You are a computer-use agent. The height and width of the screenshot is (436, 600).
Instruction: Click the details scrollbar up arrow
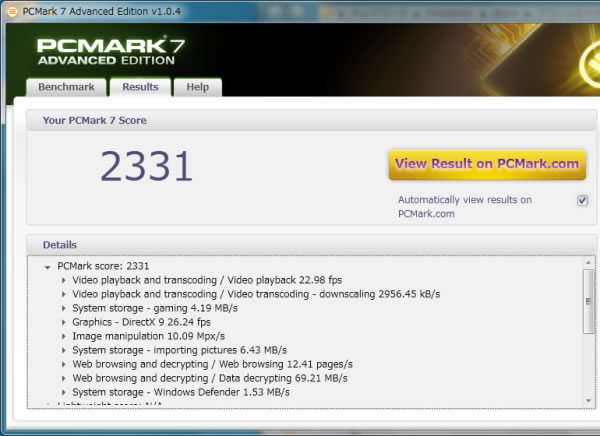(x=588, y=263)
